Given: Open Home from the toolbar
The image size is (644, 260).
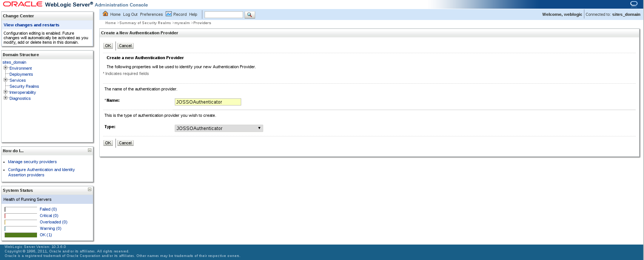Looking at the screenshot, I should pos(115,14).
